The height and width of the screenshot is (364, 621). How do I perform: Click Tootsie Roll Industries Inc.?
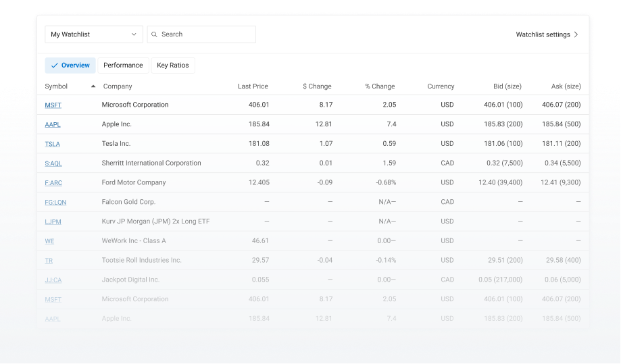tap(141, 260)
